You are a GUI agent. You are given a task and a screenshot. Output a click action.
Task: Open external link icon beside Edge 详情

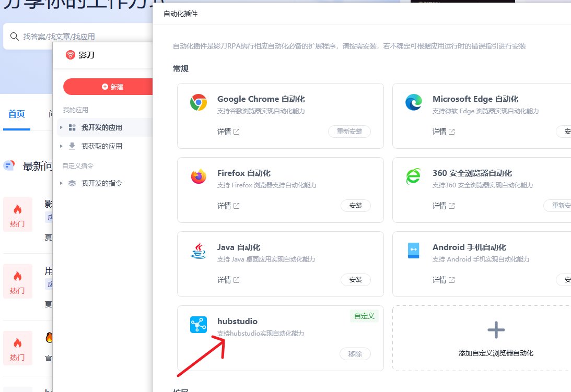tap(451, 132)
